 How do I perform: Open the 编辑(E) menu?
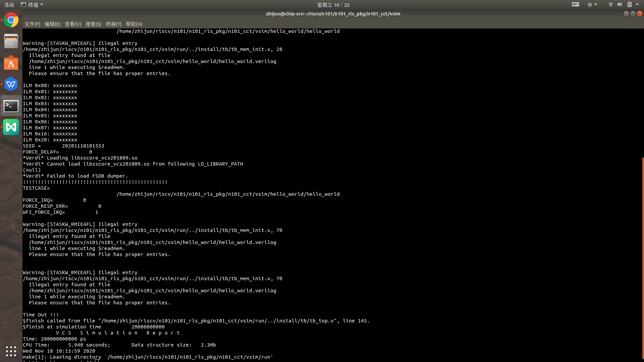tap(53, 24)
